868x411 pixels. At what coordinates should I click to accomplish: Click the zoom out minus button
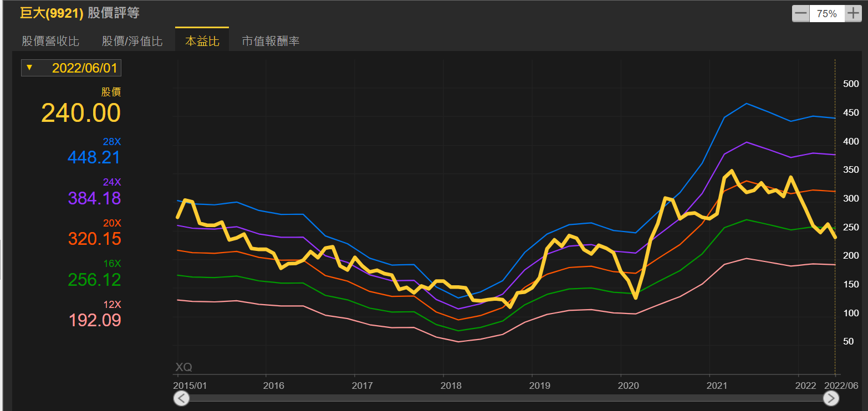coord(800,13)
